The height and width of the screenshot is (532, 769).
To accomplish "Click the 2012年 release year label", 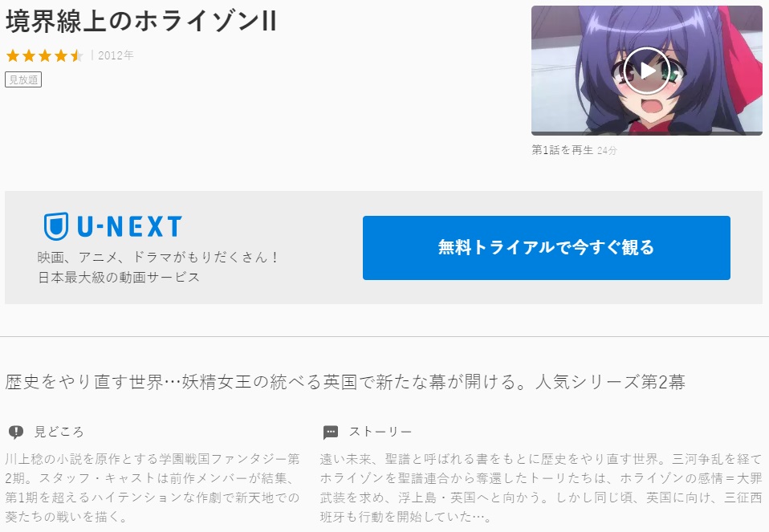I will pyautogui.click(x=116, y=55).
